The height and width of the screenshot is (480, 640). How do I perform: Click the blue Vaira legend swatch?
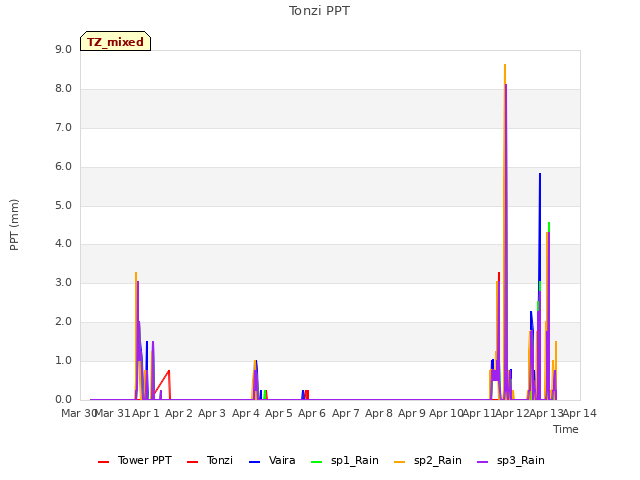click(x=255, y=462)
